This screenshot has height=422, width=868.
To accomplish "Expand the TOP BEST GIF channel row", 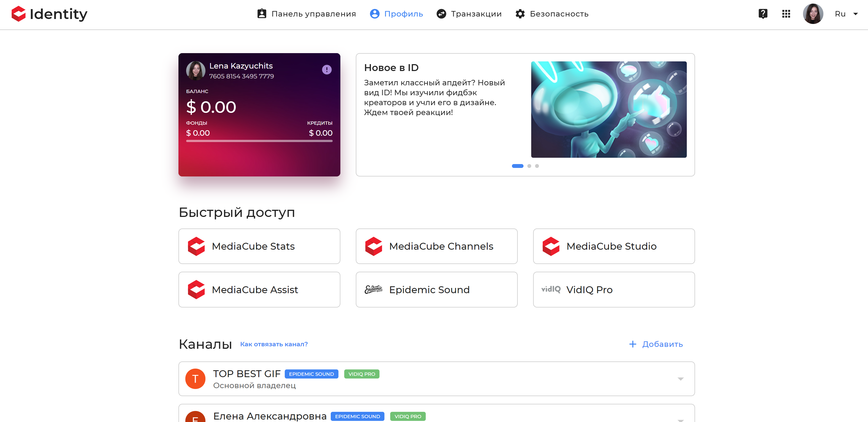I will click(681, 379).
